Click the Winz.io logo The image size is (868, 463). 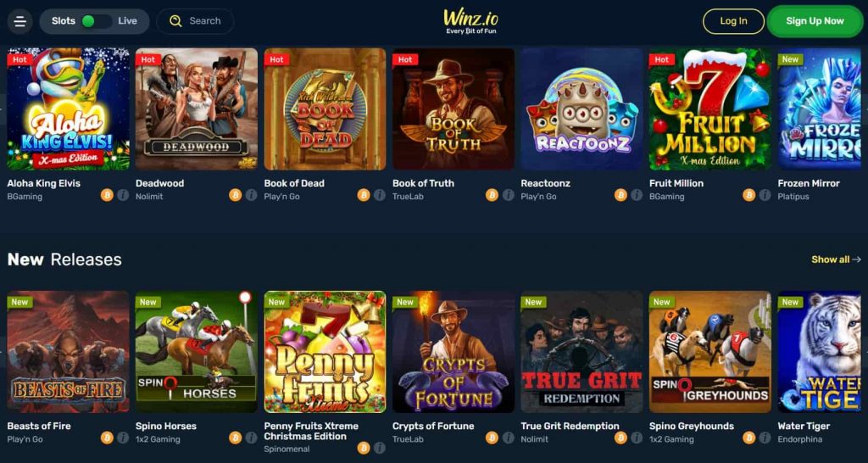click(470, 21)
